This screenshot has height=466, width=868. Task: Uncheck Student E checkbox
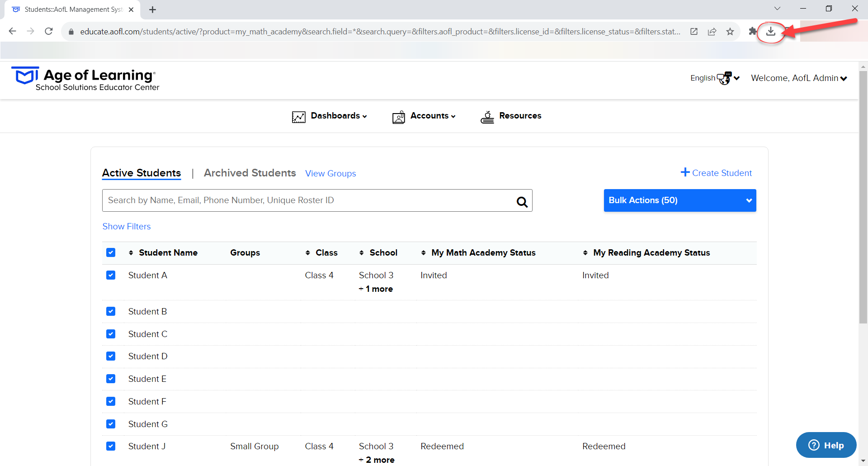111,379
